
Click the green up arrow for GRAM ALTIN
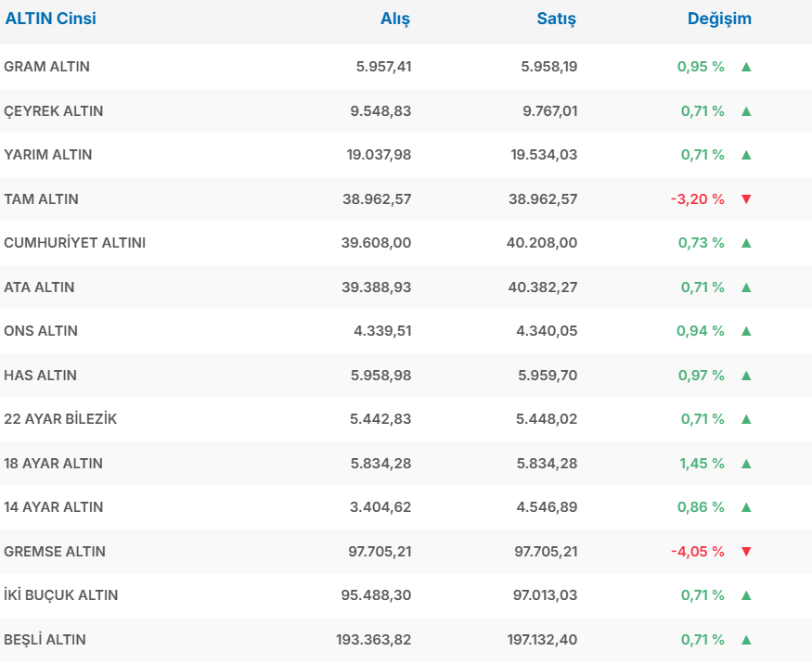pyautogui.click(x=746, y=67)
